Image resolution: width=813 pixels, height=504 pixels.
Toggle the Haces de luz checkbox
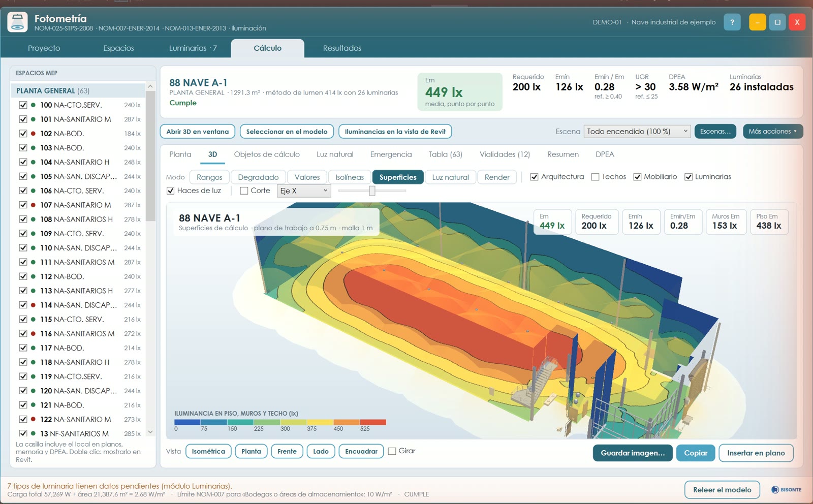click(x=171, y=191)
